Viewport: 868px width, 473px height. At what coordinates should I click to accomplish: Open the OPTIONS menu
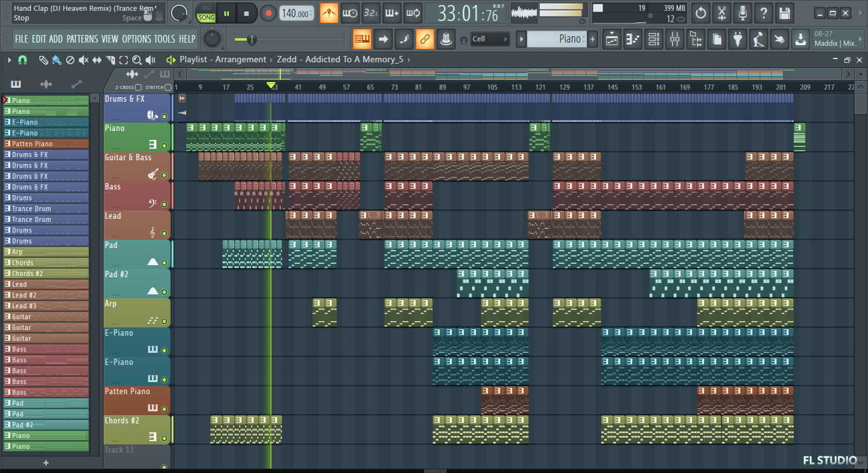point(136,39)
